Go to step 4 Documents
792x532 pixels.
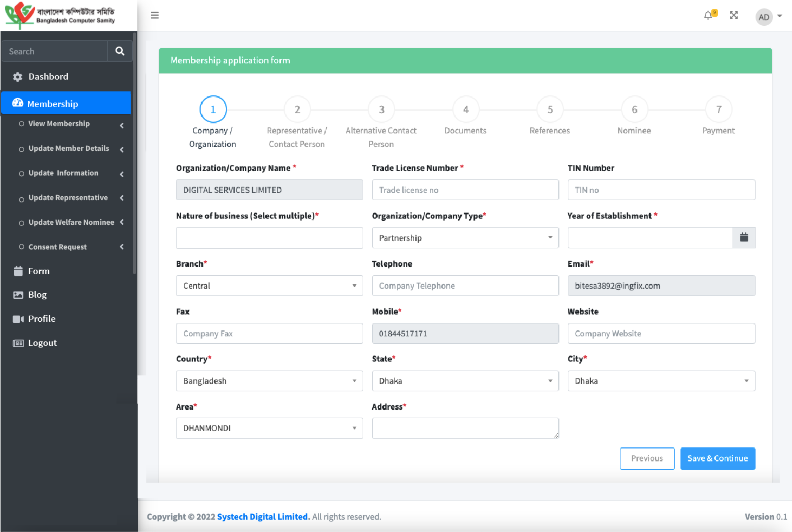pyautogui.click(x=466, y=110)
